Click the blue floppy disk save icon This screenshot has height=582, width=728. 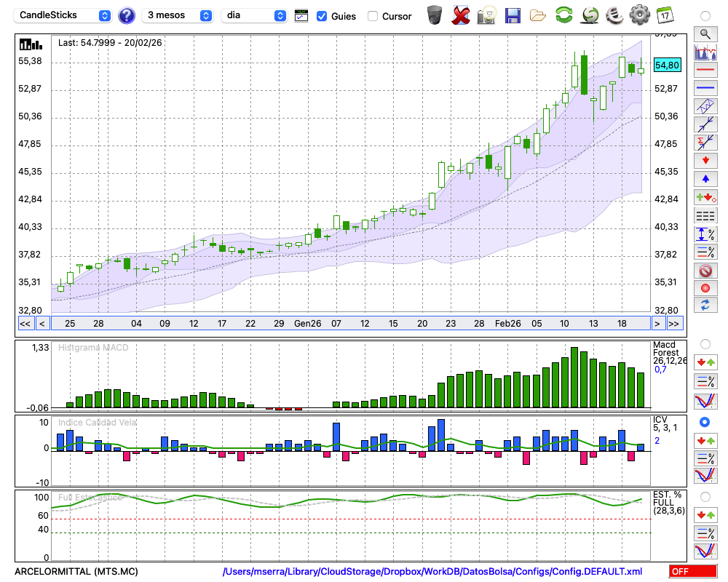click(x=513, y=15)
